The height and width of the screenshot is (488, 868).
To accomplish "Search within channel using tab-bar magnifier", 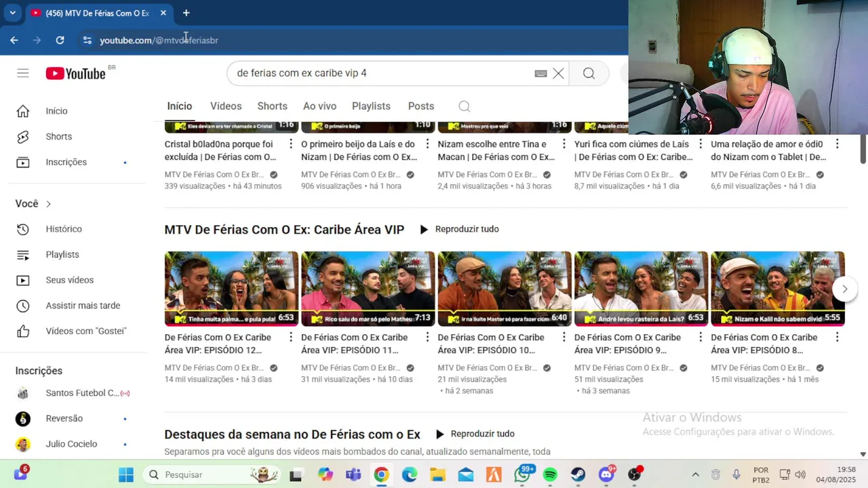I will tap(464, 106).
